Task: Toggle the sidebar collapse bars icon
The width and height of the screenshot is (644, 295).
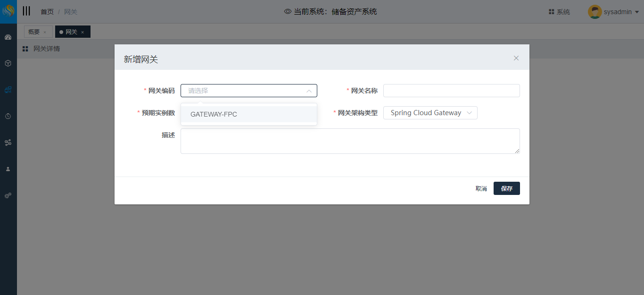Action: pyautogui.click(x=26, y=11)
